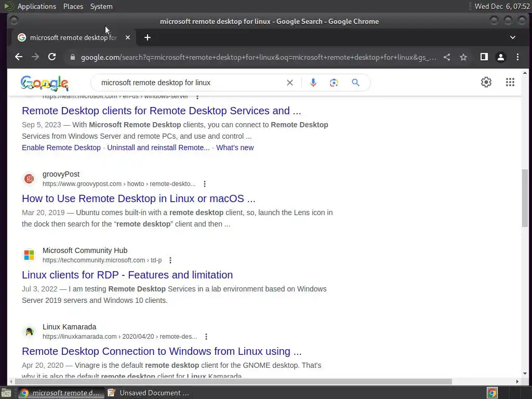This screenshot has width=532, height=399.
Task: Open Linux clients for RDP - Features and limitation
Action: (x=127, y=275)
